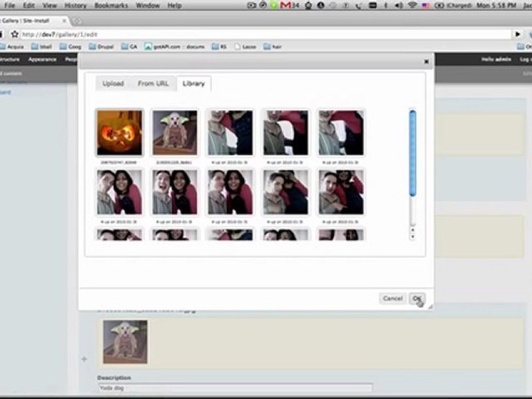Click the Cancel button
The height and width of the screenshot is (399, 532).
pos(392,299)
